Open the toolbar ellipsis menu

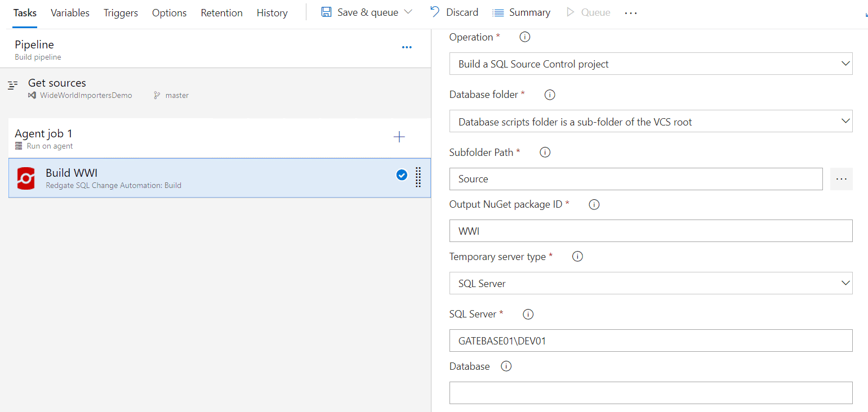(x=630, y=12)
